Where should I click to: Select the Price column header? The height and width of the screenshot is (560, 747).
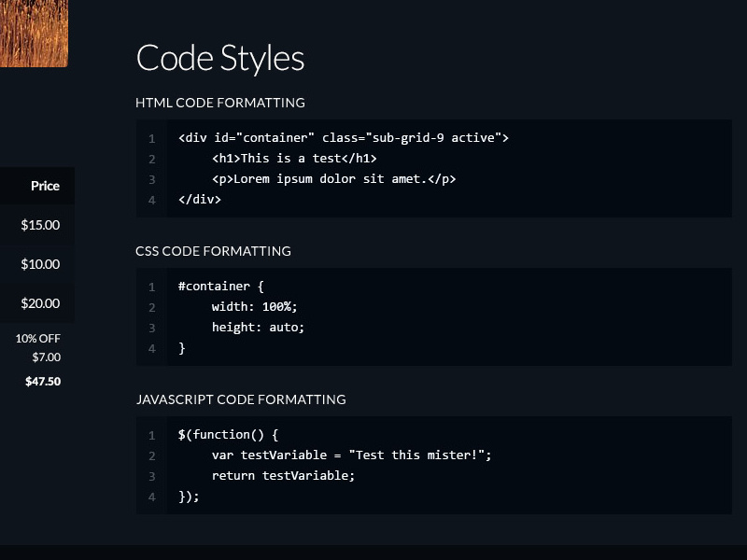coord(45,186)
